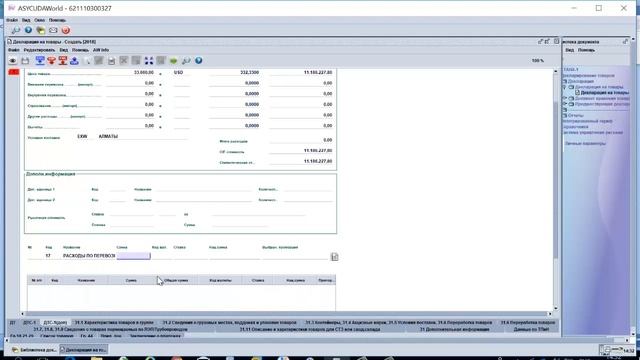640x360 pixels.
Task: Open Вид menu in document library panel
Action: [x=570, y=50]
